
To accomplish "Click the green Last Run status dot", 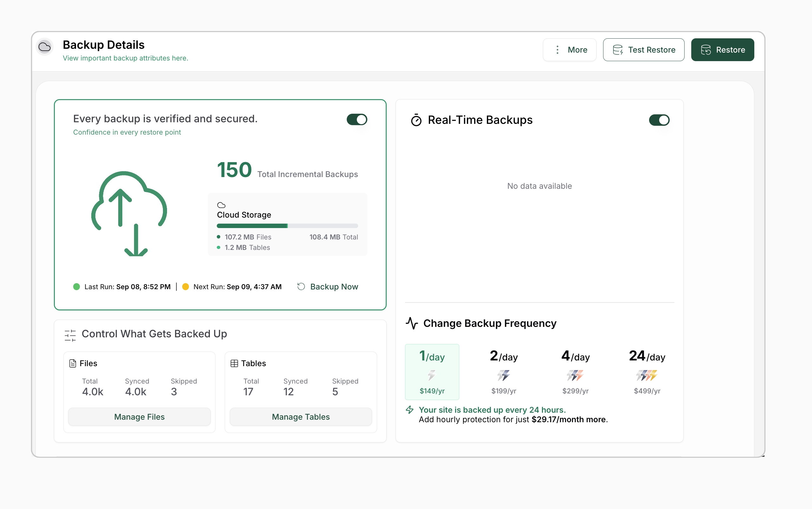I will point(76,286).
